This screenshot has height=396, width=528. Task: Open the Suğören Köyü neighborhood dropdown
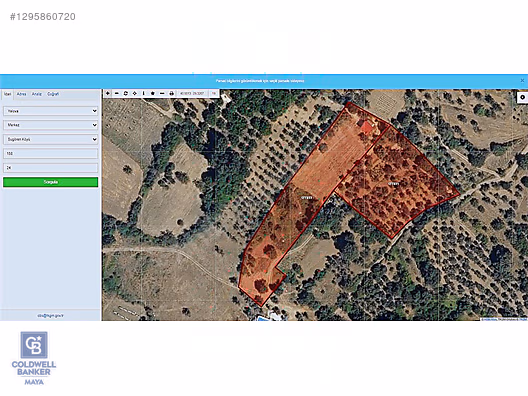pyautogui.click(x=51, y=139)
